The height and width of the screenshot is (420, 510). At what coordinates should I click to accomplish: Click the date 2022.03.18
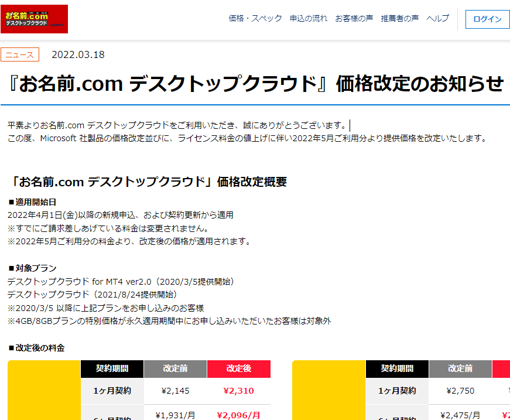[78, 54]
